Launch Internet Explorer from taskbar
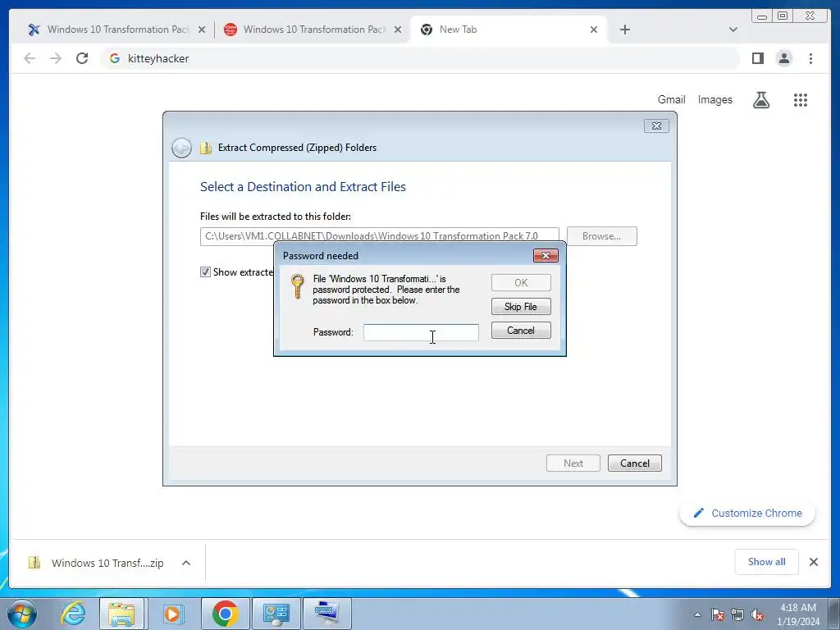840x630 pixels. 73,614
